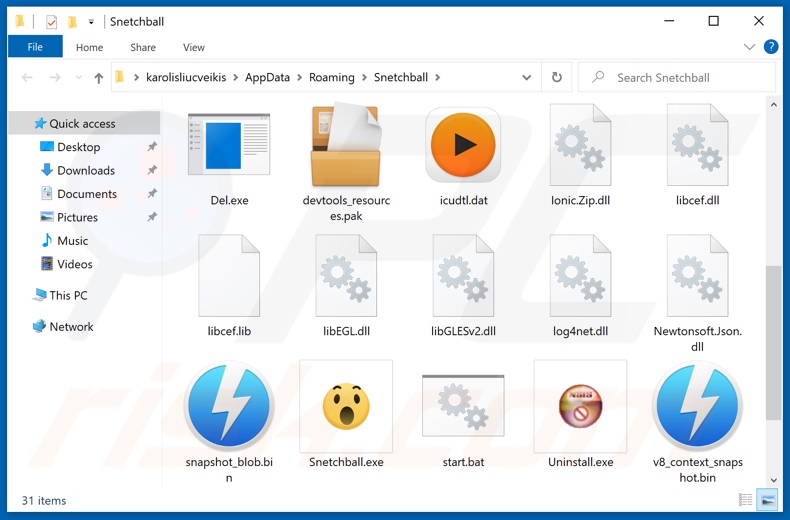This screenshot has width=790, height=520.
Task: Select the libcef.dll file icon
Action: click(697, 145)
